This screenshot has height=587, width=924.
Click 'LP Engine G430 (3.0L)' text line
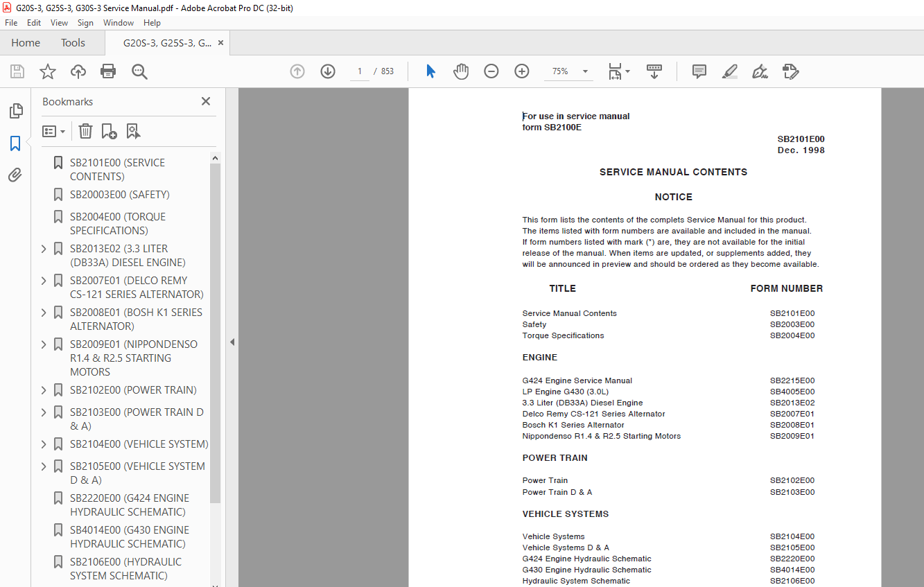(567, 392)
